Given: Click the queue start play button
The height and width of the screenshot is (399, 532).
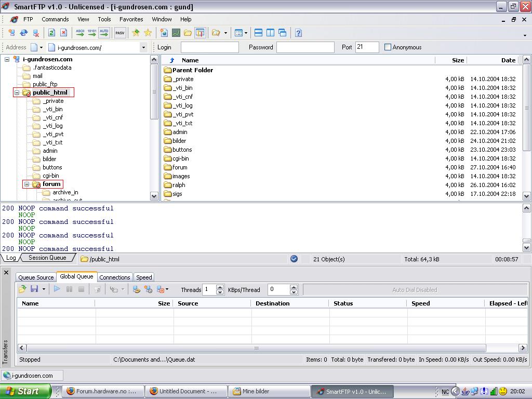Looking at the screenshot, I should [57, 289].
